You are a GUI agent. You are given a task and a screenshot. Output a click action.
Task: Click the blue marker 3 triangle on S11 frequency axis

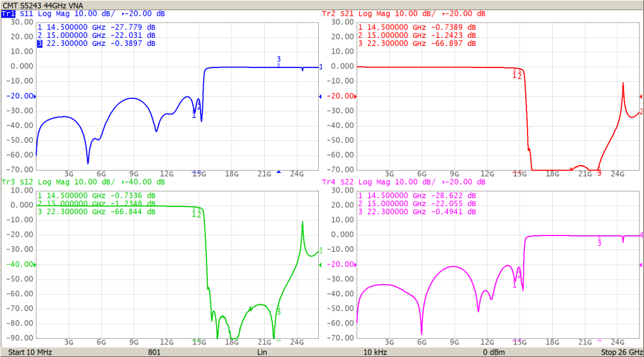point(279,171)
